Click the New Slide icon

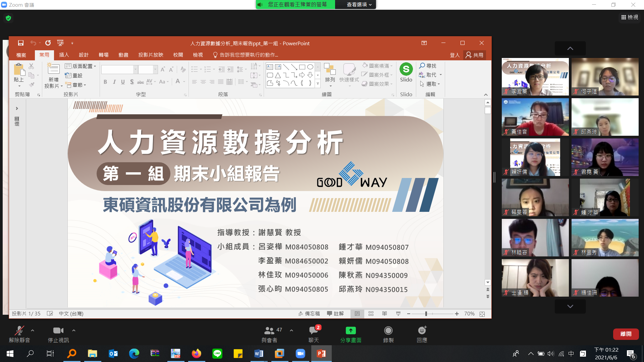(x=54, y=69)
